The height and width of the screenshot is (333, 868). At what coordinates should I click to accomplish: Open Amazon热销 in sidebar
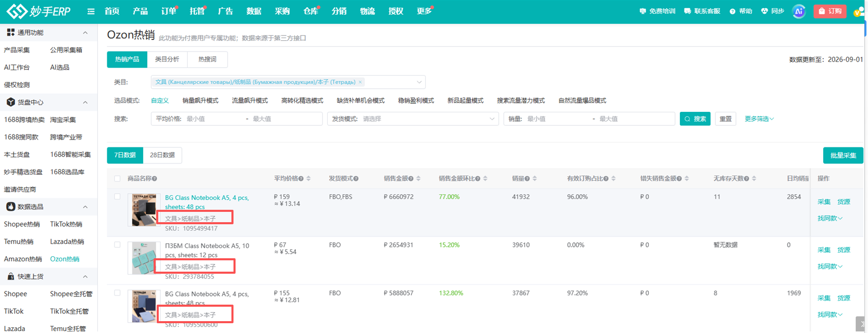point(23,259)
